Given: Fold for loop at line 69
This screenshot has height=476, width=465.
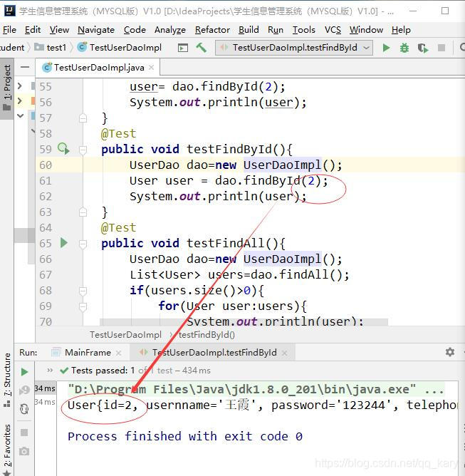Looking at the screenshot, I should [x=83, y=306].
